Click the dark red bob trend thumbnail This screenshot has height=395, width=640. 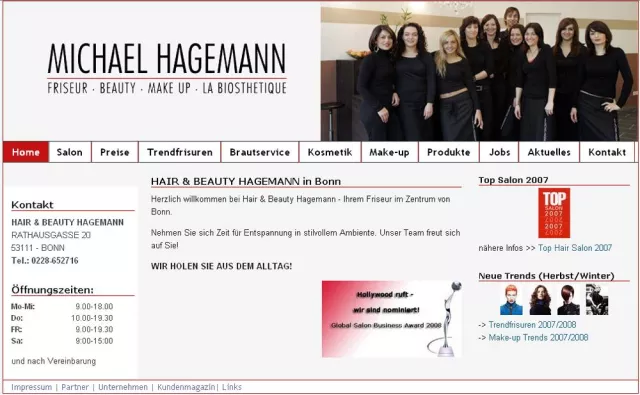[x=569, y=300]
